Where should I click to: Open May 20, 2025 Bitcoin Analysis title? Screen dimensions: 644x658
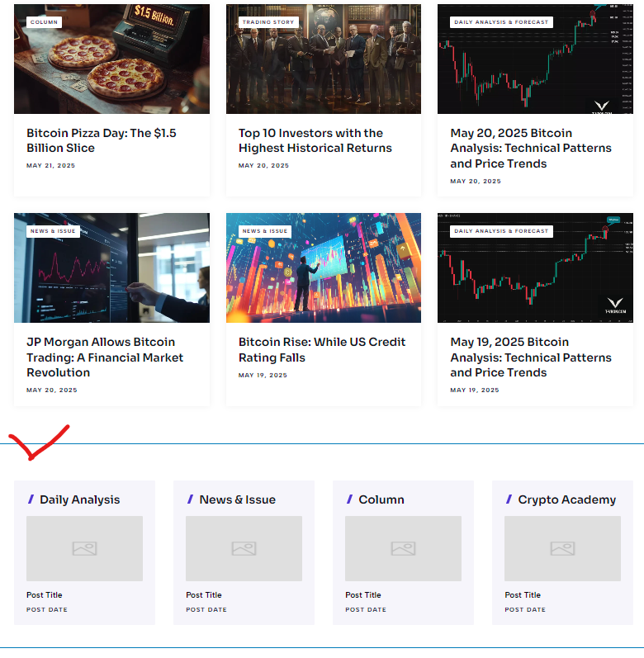531,148
